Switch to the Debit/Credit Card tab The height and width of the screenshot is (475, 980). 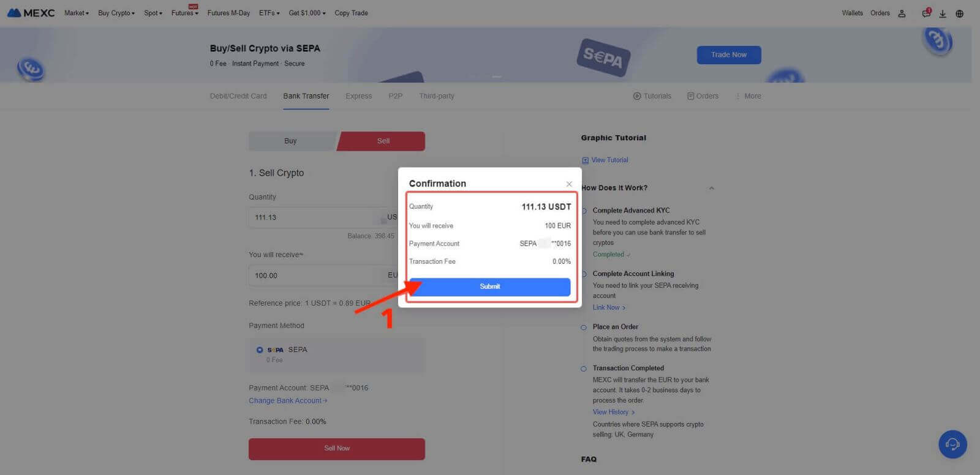point(238,96)
